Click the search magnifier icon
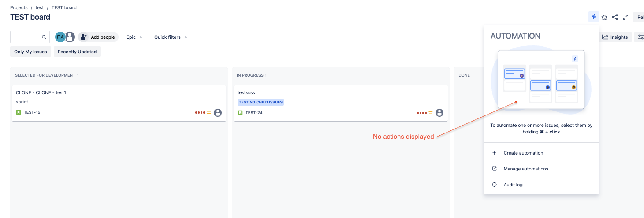 tap(44, 37)
